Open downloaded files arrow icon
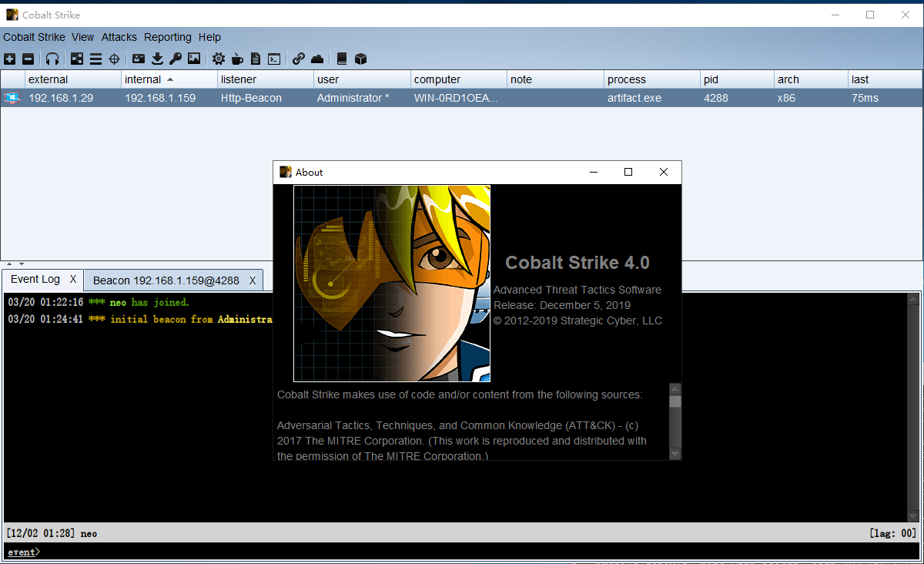Screen dimensions: 924x564 pyautogui.click(x=157, y=59)
